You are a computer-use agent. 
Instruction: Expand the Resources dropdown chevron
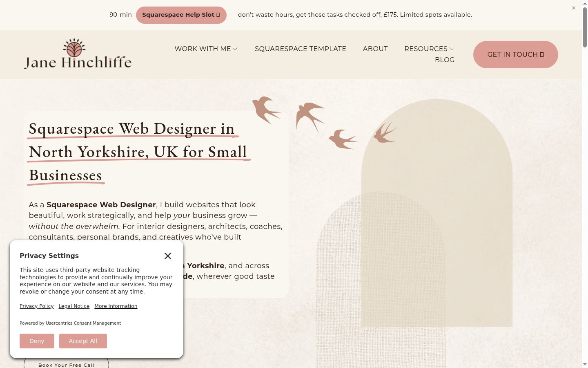coord(452,49)
